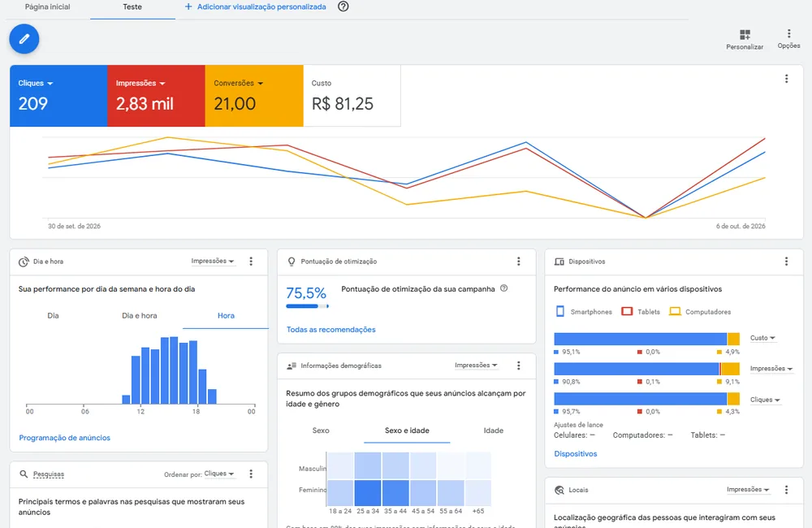This screenshot has height=528, width=812.
Task: Select the Teste tab
Action: click(x=132, y=7)
